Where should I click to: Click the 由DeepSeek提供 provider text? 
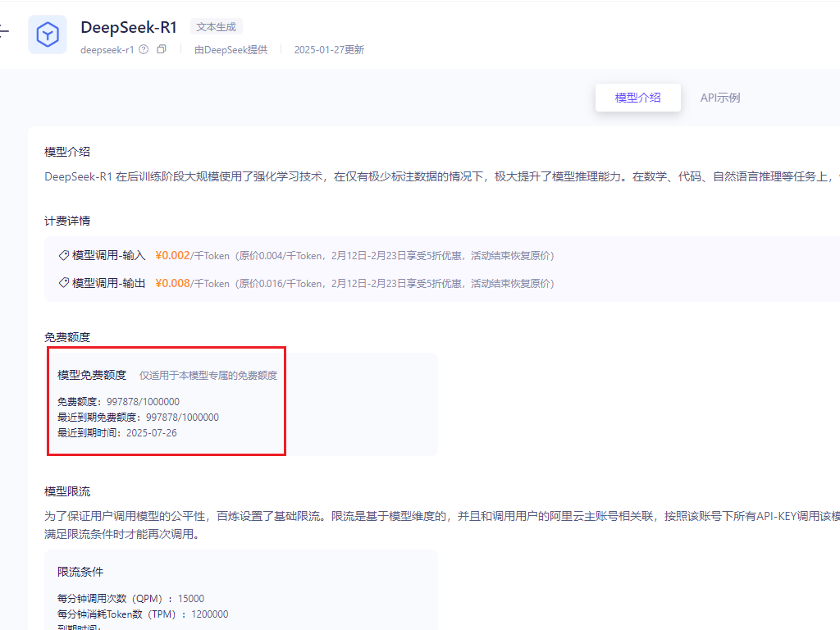(231, 50)
